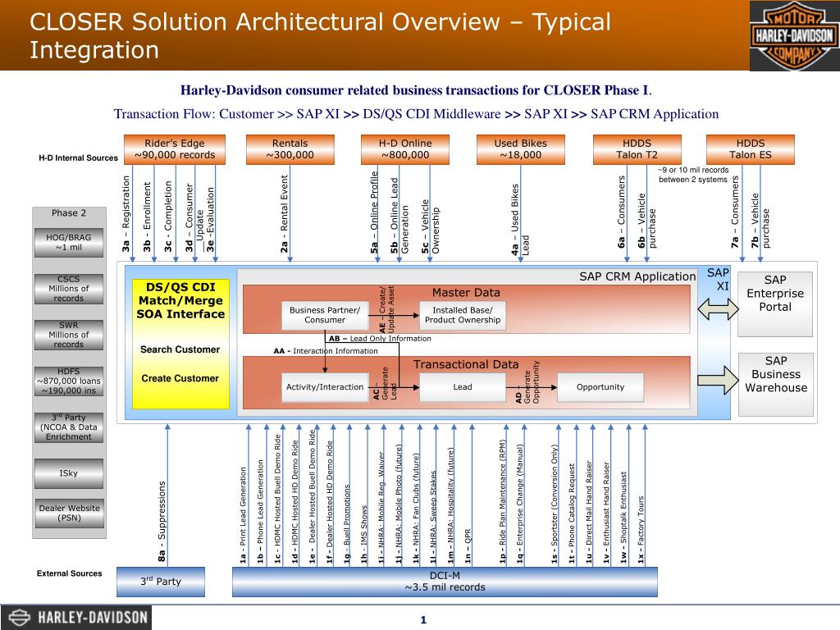Click the HDFS ~870,000 loans block

coord(69,381)
